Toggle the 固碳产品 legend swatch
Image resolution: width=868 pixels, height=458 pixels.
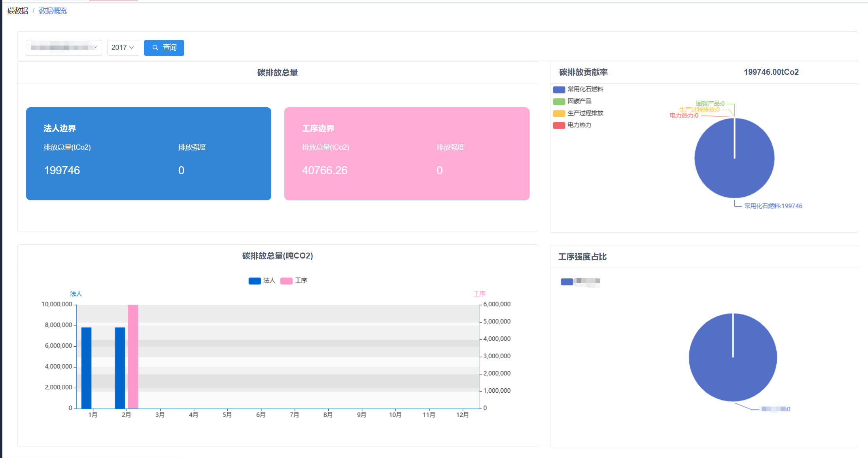coord(559,101)
